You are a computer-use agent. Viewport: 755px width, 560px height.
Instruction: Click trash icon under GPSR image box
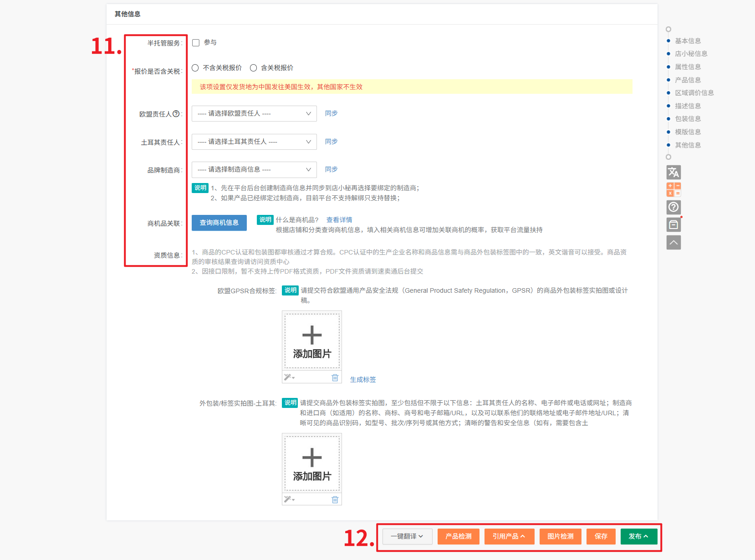point(335,377)
